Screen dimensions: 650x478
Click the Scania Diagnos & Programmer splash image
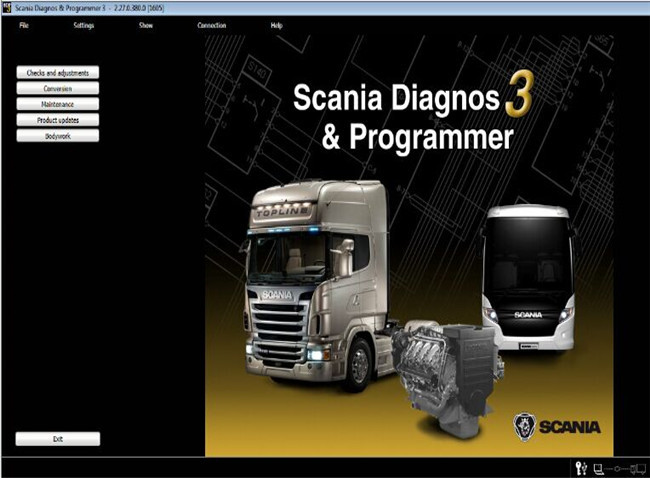point(409,246)
